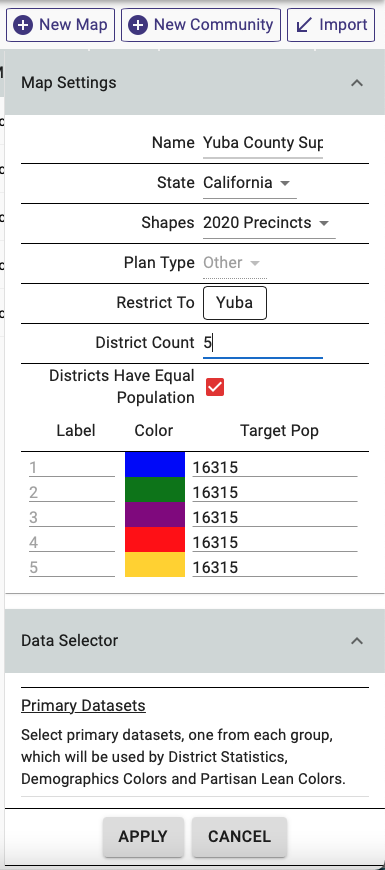Click the New Map plus icon
385x870 pixels.
(23, 25)
